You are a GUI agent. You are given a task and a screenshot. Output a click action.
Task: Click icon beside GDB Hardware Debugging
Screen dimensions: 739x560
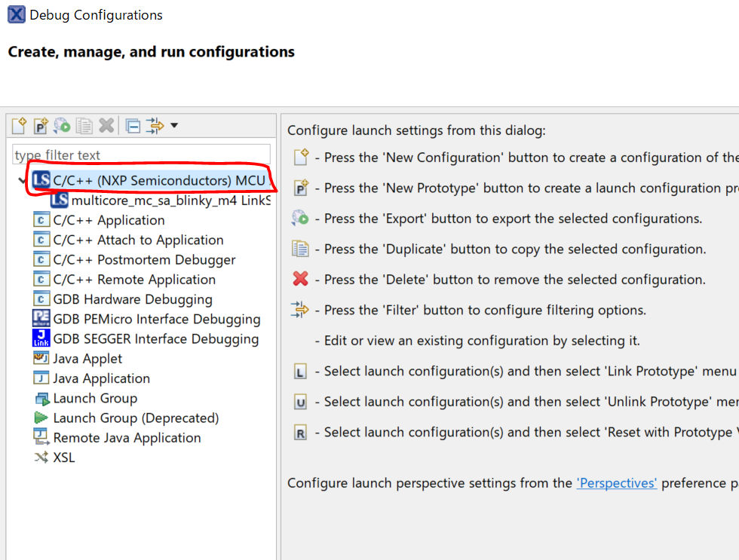[x=41, y=299]
